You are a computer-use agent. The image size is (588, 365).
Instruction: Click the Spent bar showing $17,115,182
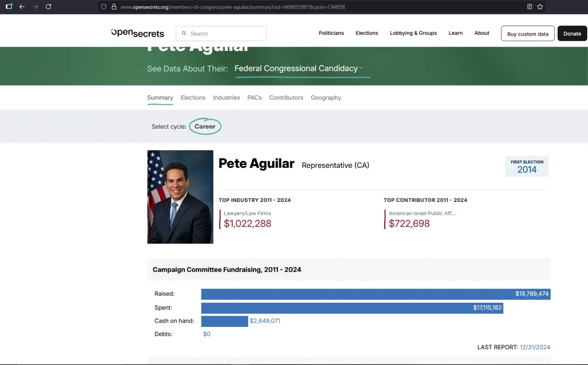coord(352,308)
